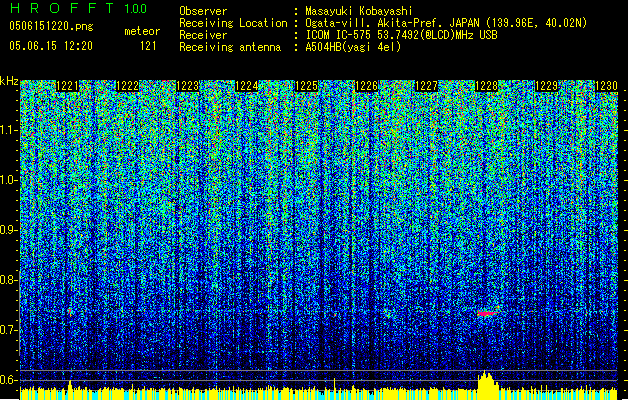Click the observer name Masayuki Kobayashi

pos(359,11)
